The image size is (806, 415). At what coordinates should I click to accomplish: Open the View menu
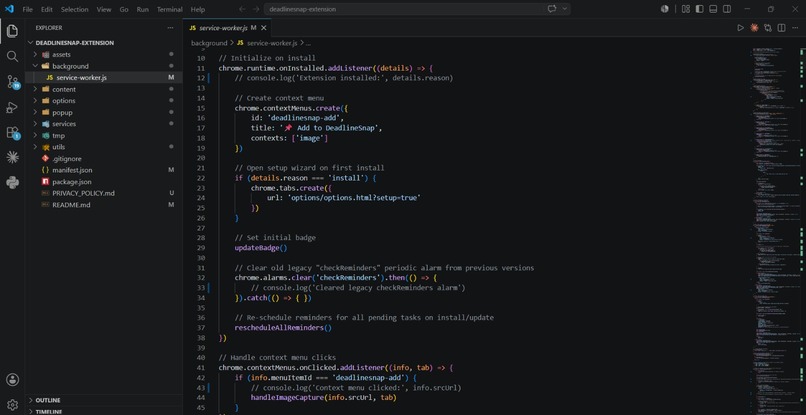pyautogui.click(x=104, y=9)
